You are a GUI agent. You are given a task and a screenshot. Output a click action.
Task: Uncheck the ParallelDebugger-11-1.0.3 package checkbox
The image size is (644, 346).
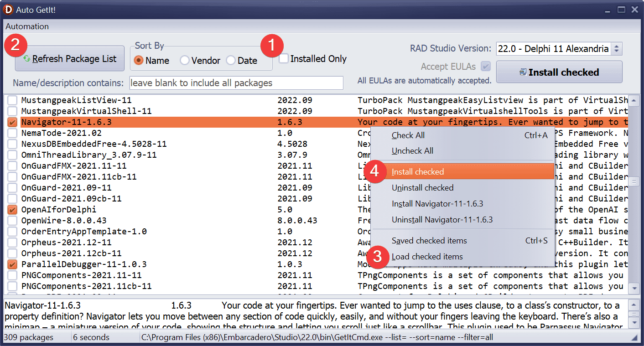12,264
